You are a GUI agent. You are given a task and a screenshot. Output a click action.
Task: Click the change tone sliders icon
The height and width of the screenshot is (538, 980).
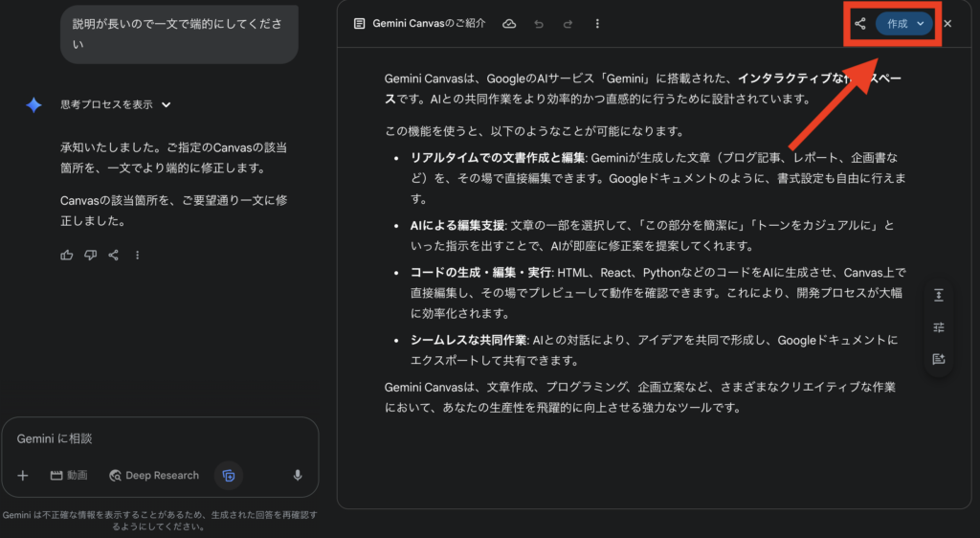pyautogui.click(x=938, y=327)
